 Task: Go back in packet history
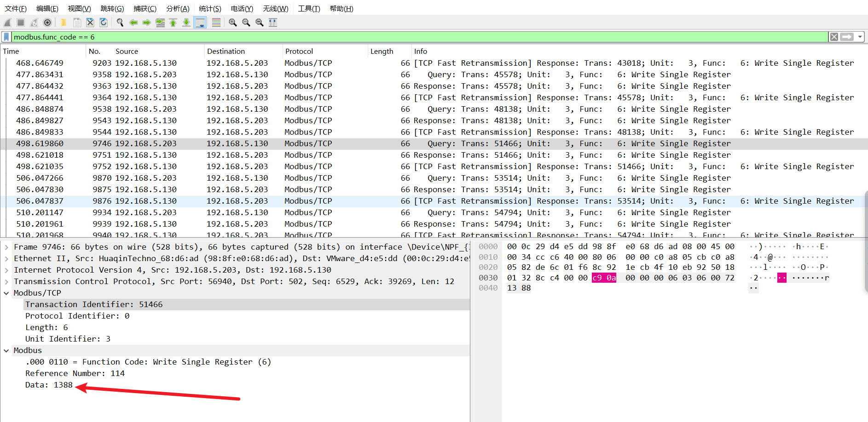pyautogui.click(x=133, y=23)
